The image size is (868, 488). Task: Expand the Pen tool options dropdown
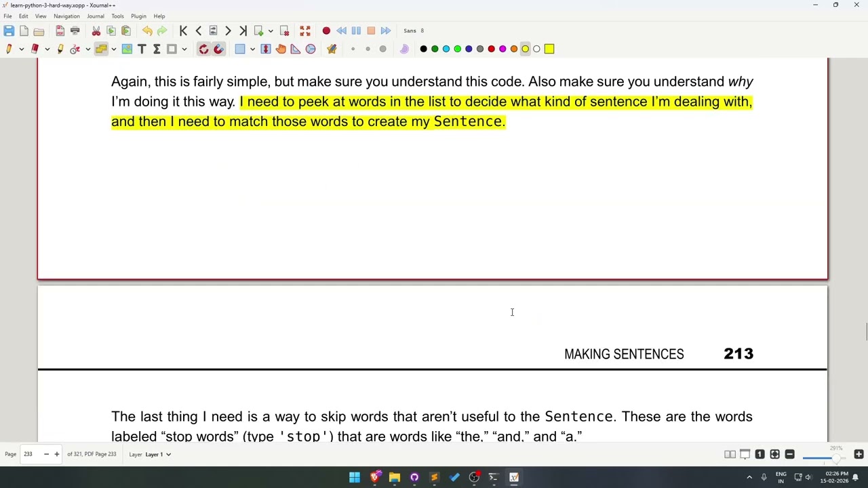coord(21,49)
